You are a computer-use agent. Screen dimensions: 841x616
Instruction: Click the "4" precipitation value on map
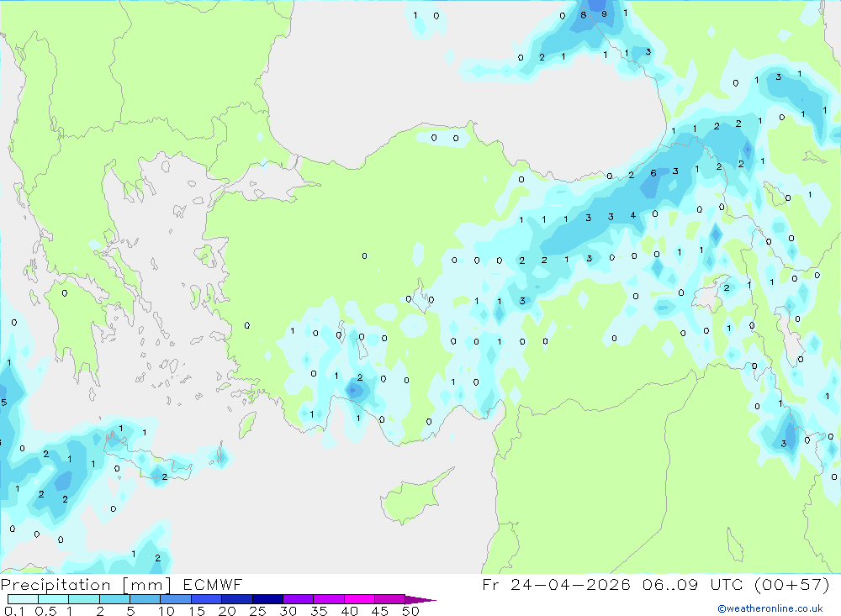click(x=633, y=215)
